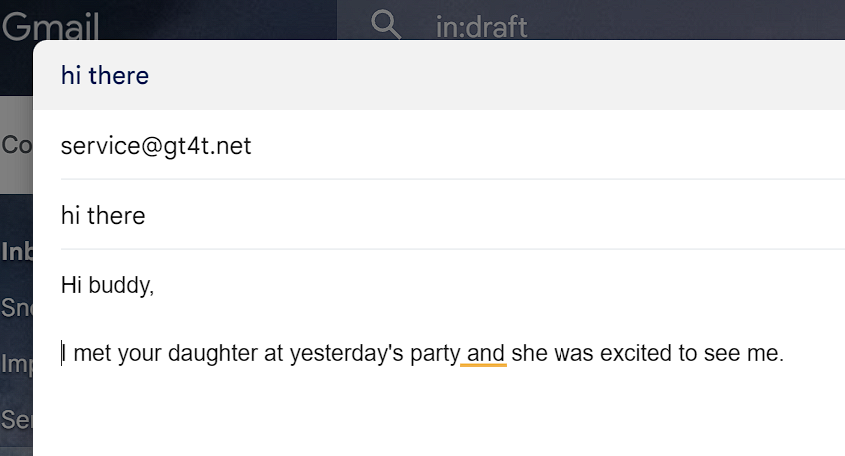Open the partially visible Snoozed label

[x=16, y=306]
